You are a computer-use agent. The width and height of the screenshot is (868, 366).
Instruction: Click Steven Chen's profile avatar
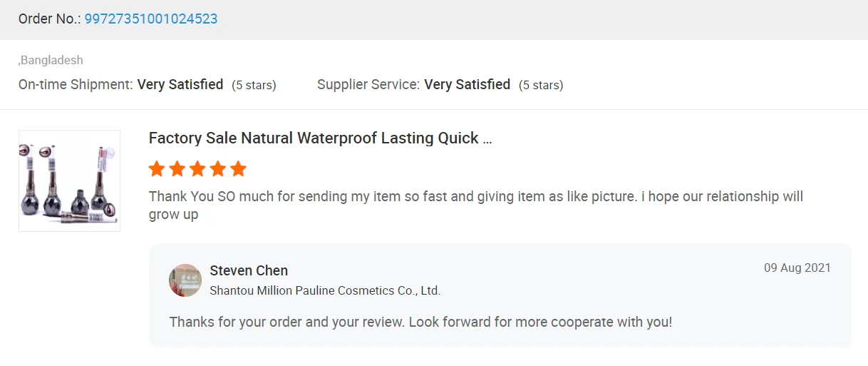tap(185, 280)
